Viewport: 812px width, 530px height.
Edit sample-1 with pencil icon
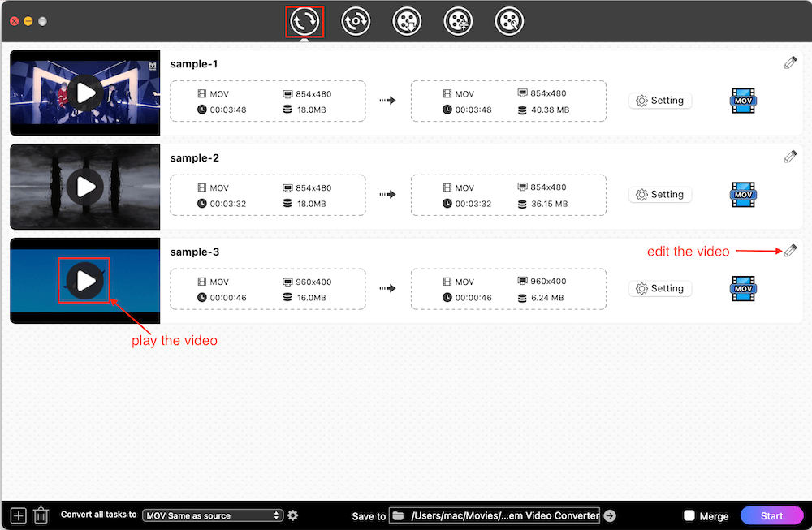coord(790,63)
